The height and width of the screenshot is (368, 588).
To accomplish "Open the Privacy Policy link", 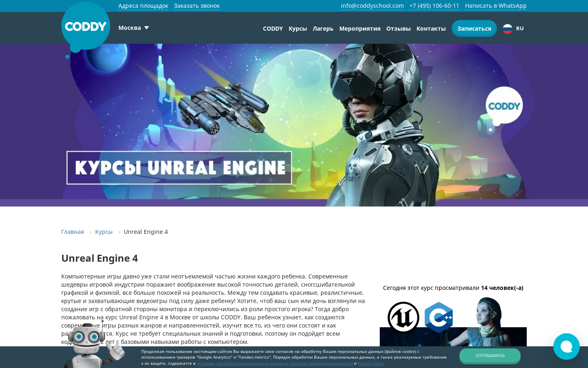I will point(371,363).
